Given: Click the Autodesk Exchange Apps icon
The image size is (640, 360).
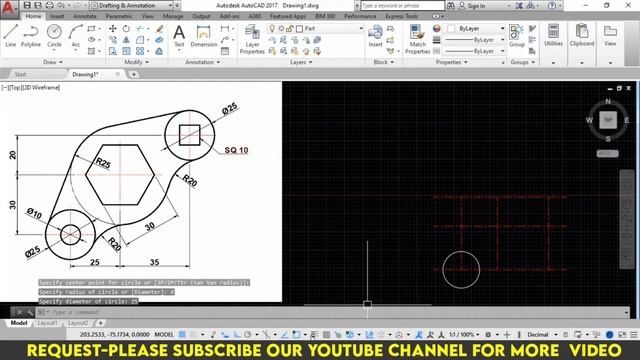Looking at the screenshot, I should pos(519,6).
